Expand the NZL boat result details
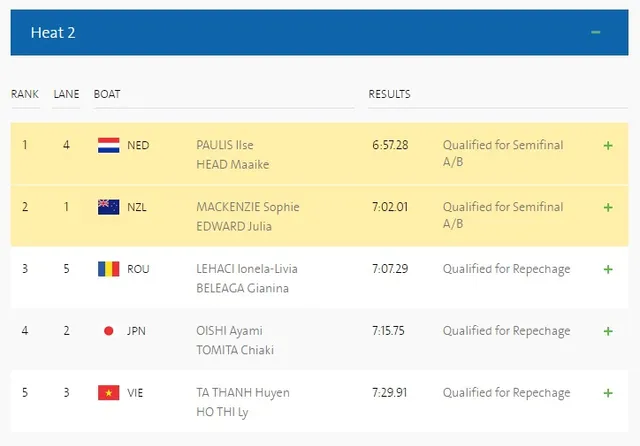 click(x=608, y=207)
